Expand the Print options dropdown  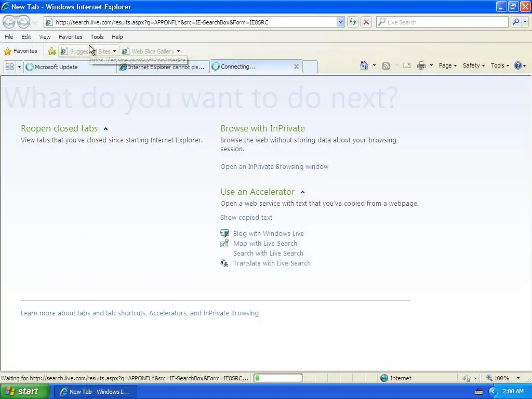431,65
